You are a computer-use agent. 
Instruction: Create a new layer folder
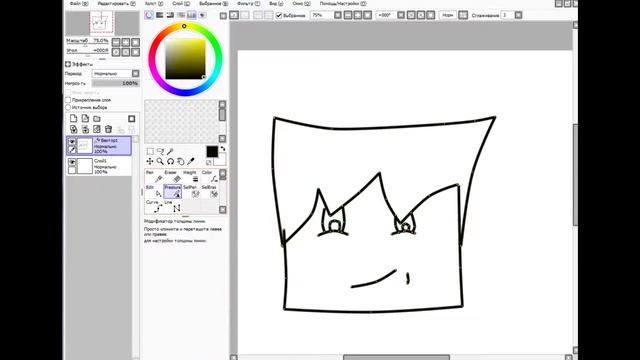coord(97,119)
